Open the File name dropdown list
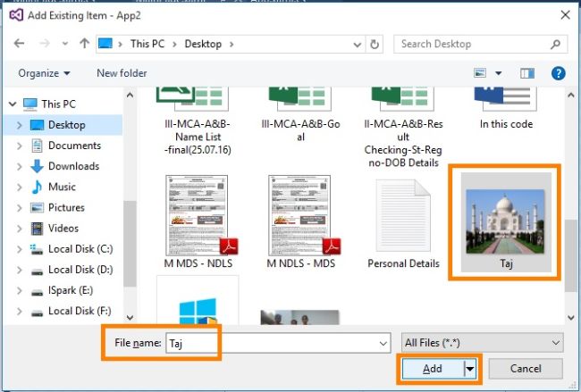Screen dimensions: 581x392 click(x=383, y=344)
